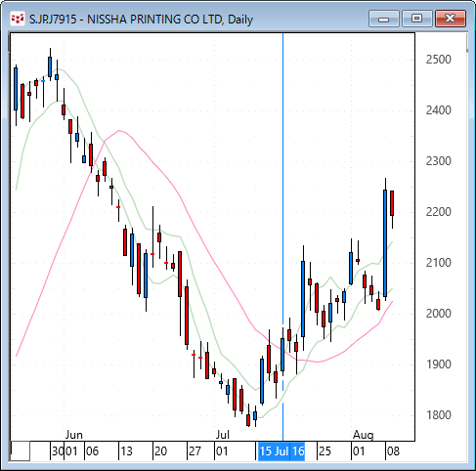This screenshot has height=471, width=476.
Task: Click the white box at time axis left
Action: 21,451
